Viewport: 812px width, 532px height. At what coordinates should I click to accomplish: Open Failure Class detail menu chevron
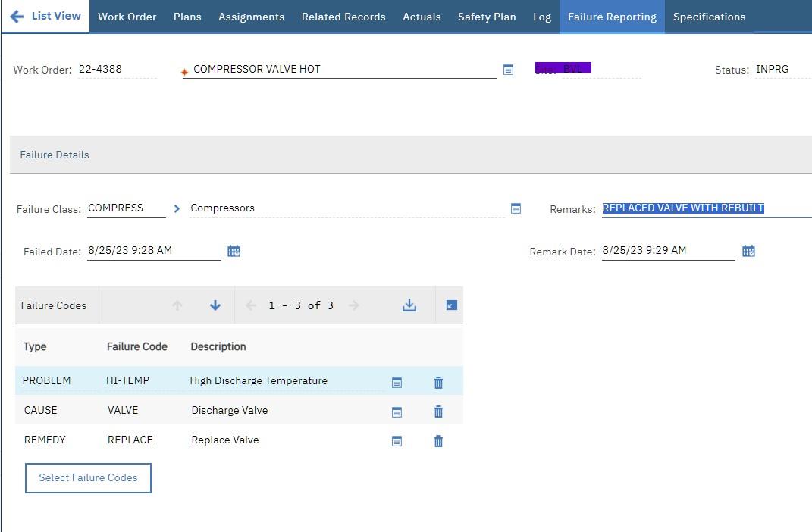click(x=177, y=208)
